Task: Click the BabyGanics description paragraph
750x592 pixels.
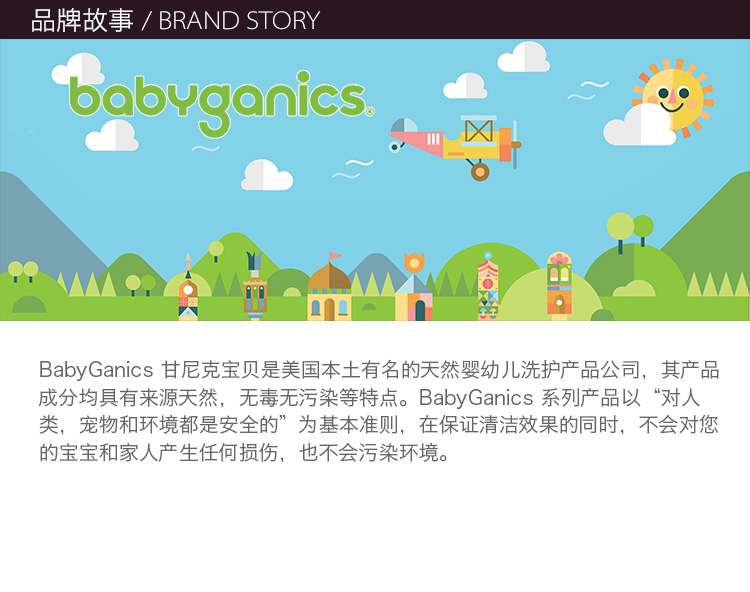Action: [379, 411]
